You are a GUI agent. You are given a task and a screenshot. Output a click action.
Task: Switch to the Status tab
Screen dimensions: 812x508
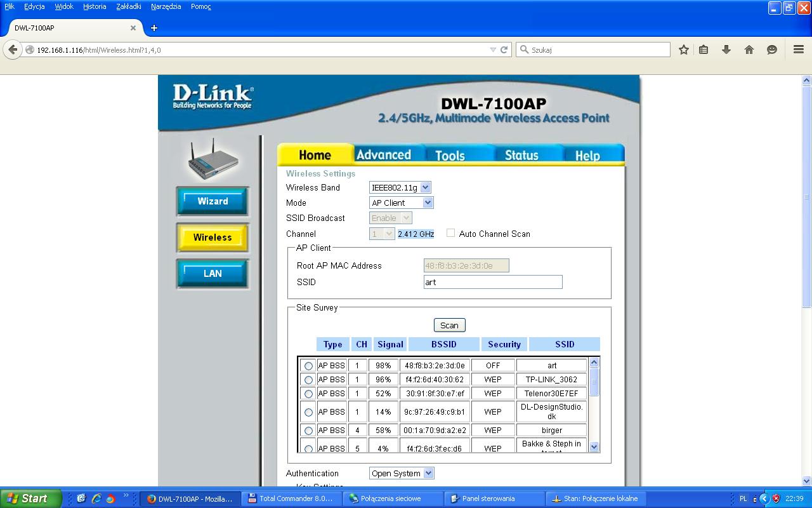click(521, 155)
